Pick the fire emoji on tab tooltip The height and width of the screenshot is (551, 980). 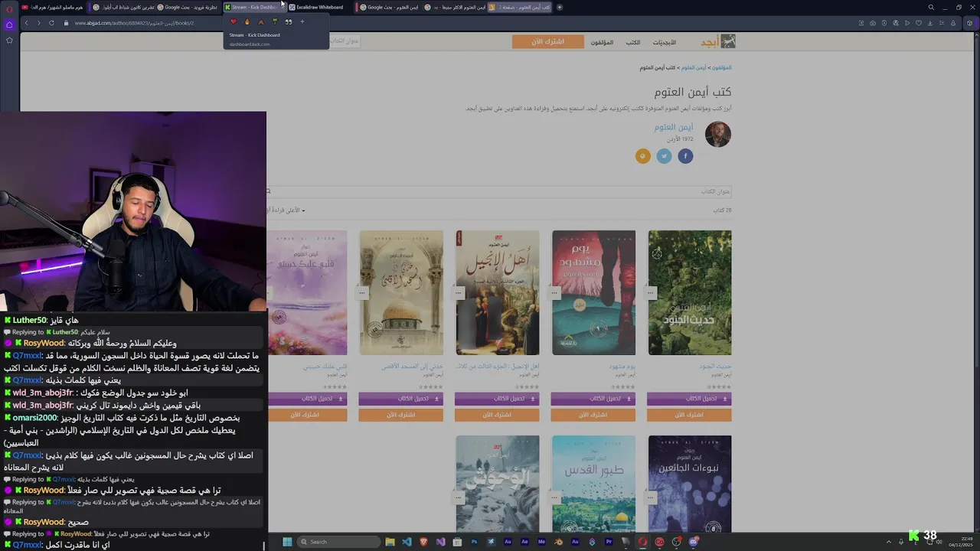(247, 22)
